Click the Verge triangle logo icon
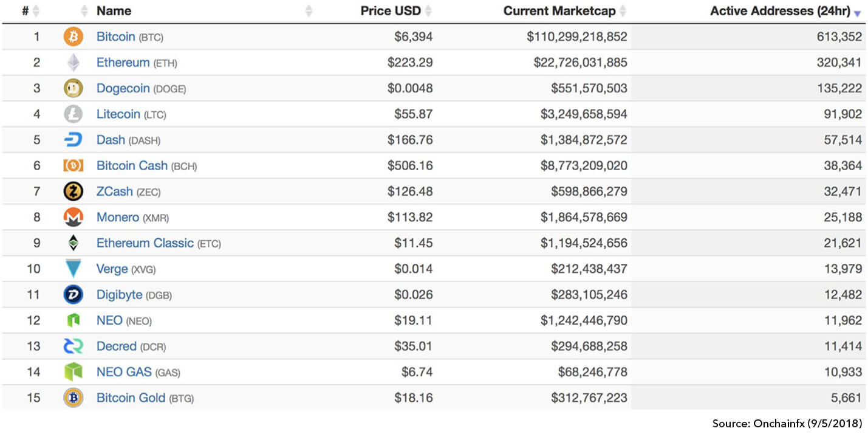868x434 pixels. (73, 269)
